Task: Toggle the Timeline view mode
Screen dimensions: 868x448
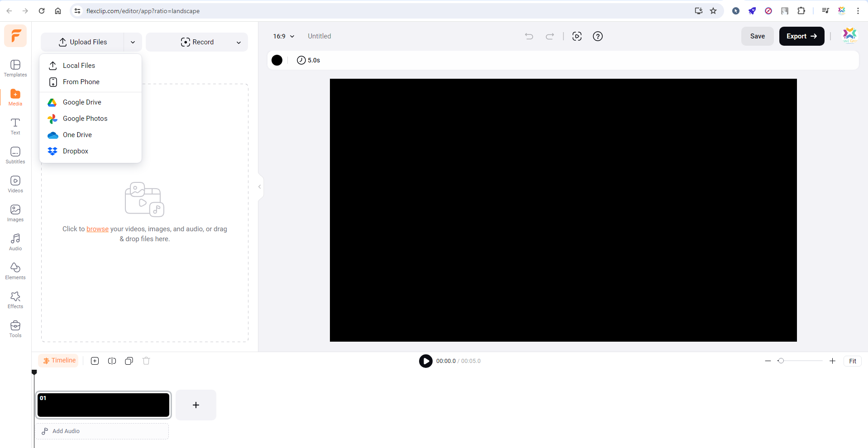Action: (x=58, y=360)
